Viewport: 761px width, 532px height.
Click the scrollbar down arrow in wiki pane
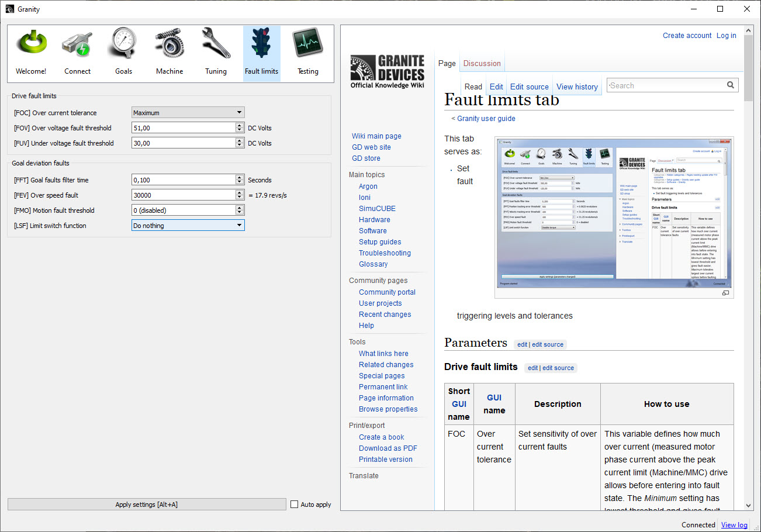[x=749, y=506]
